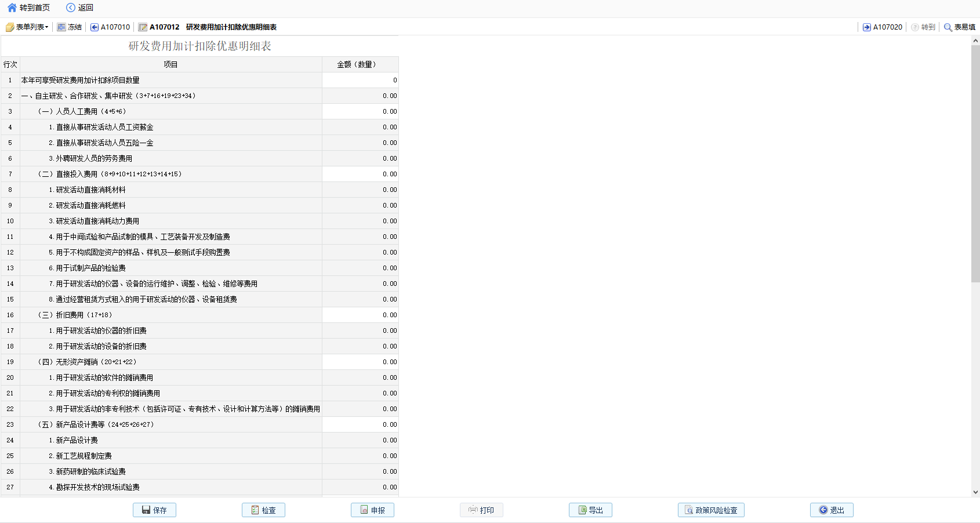Select amount cell for 人员人工费用 row 3

click(360, 111)
